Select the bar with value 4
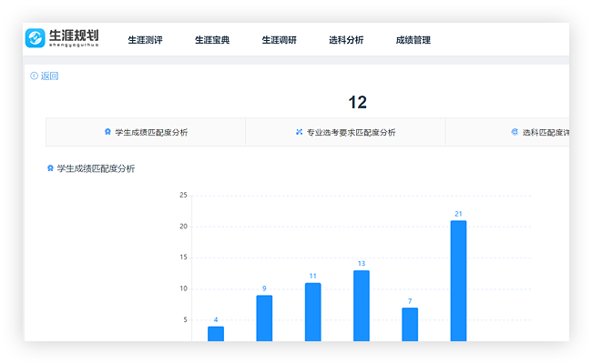592x364 pixels. tap(216, 333)
